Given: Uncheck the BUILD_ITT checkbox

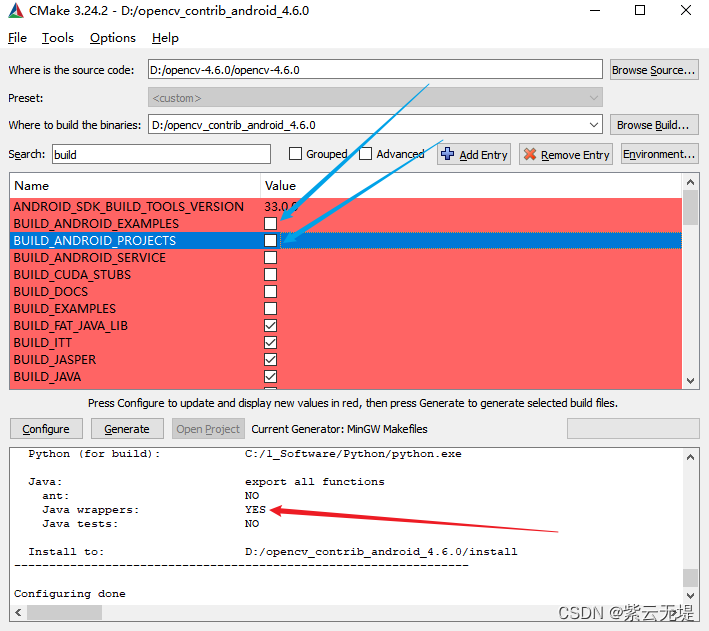Looking at the screenshot, I should tap(270, 342).
